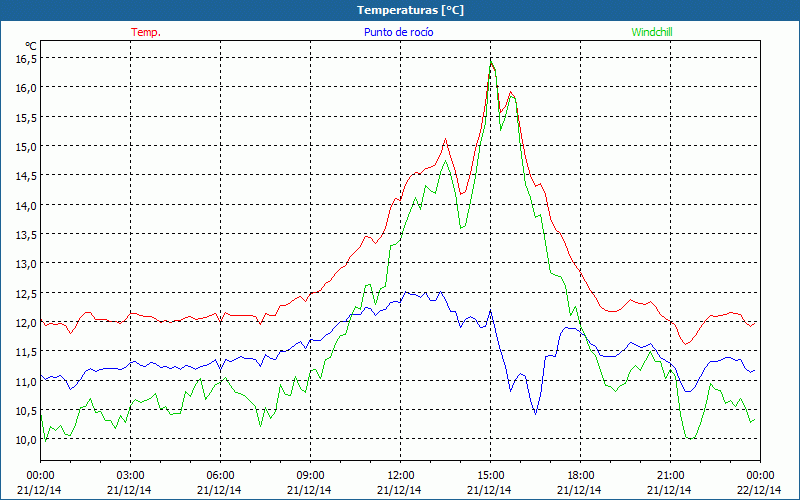Click the 16,0 y-axis value
800x500 pixels.
(27, 88)
